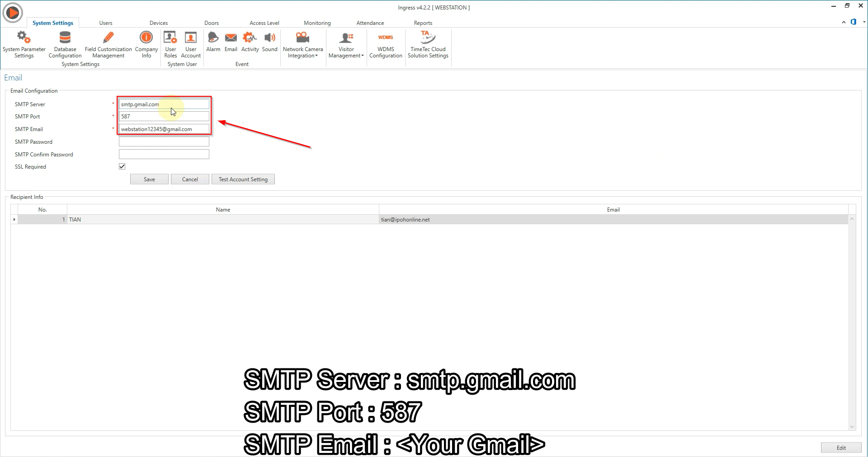This screenshot has height=457, width=868.
Task: Click the recipient list scroll-up arrow
Action: [852, 219]
